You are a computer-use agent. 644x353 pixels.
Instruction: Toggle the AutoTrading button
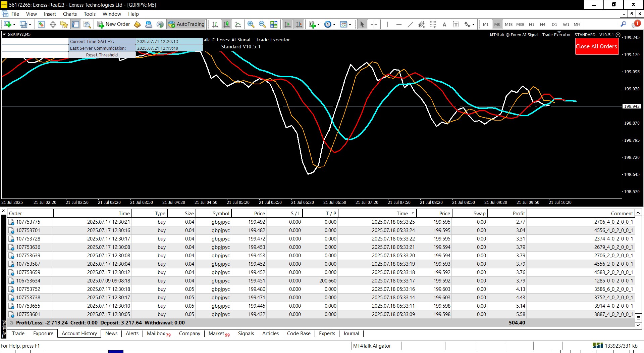coord(186,24)
